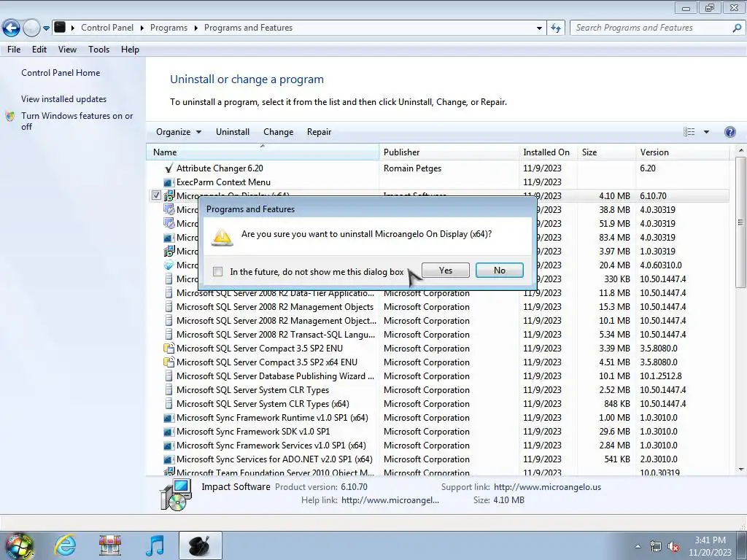Screen dimensions: 747x560
Task: Open the File menu
Action: tap(14, 50)
